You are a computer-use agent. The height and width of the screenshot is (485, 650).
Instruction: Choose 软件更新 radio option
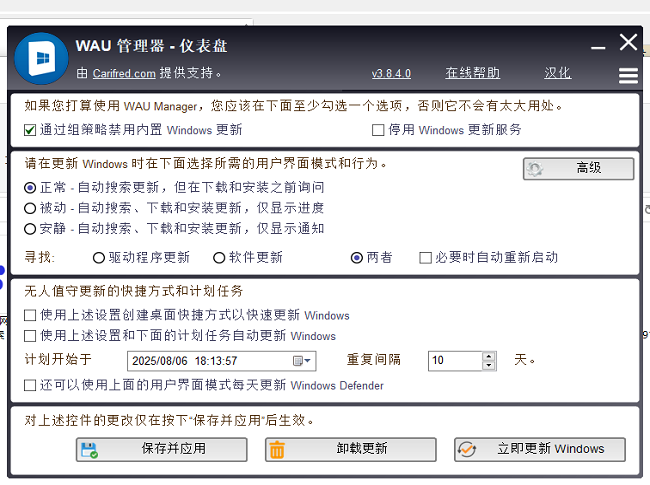[x=219, y=258]
